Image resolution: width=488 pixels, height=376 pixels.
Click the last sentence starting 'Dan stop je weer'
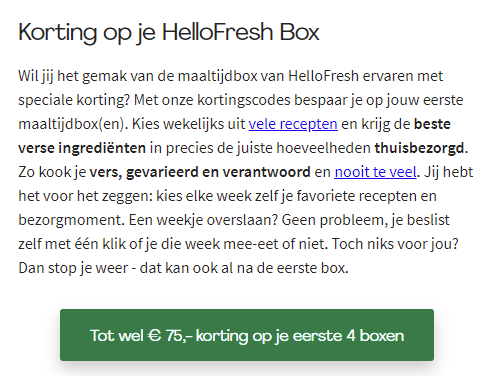click(x=183, y=268)
